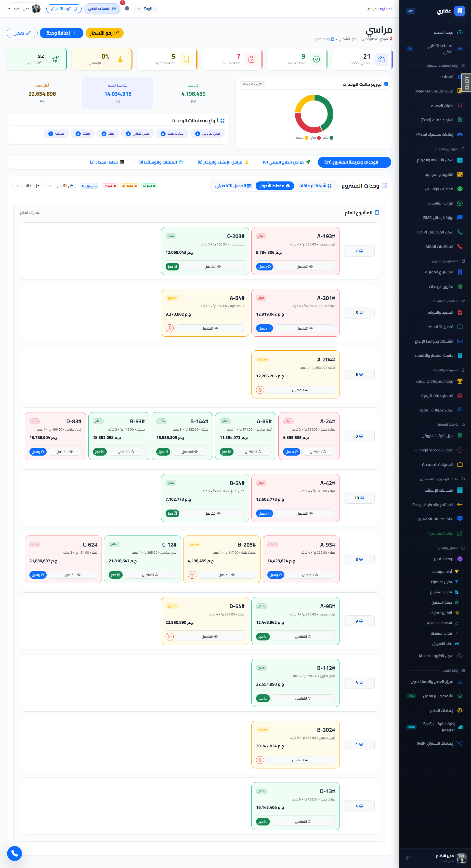Click the cancel reservation icon on card A-204

pos(260,390)
